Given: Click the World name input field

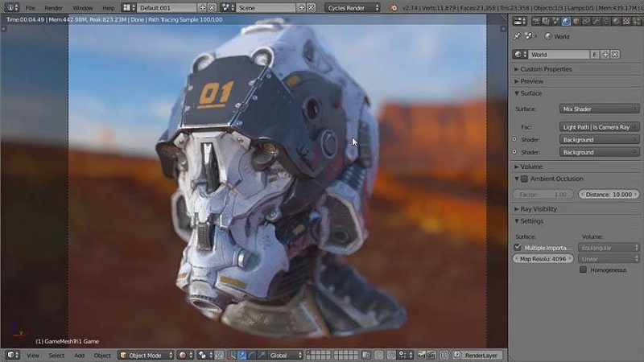Looking at the screenshot, I should 558,55.
